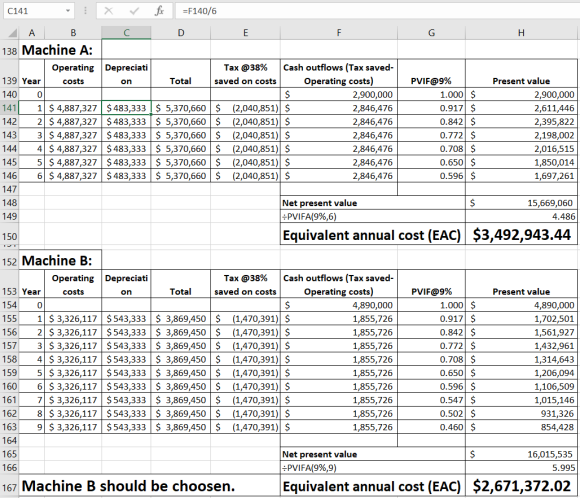Click Machine A 'Tax @38% saved on costs' header
This screenshot has width=580, height=498.
point(246,74)
